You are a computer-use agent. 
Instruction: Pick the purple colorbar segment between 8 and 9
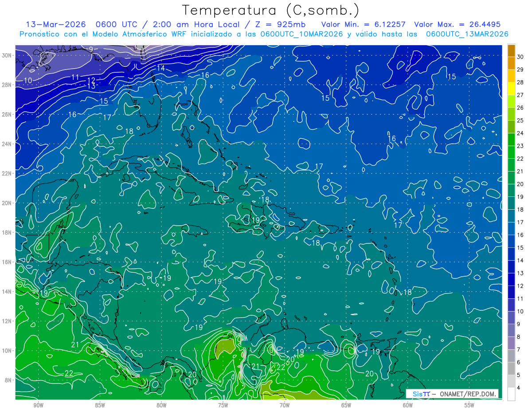pos(511,331)
